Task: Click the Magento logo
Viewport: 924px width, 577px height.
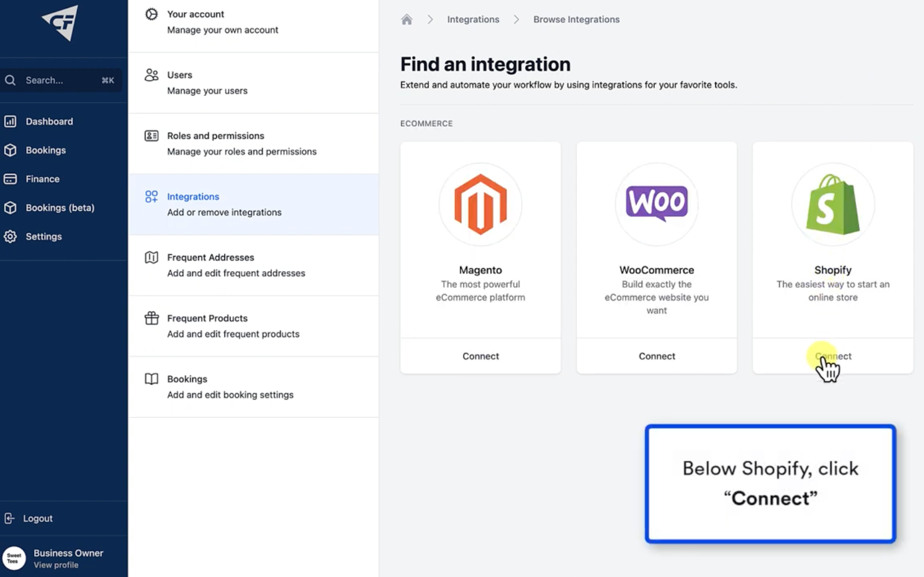Action: pos(481,204)
